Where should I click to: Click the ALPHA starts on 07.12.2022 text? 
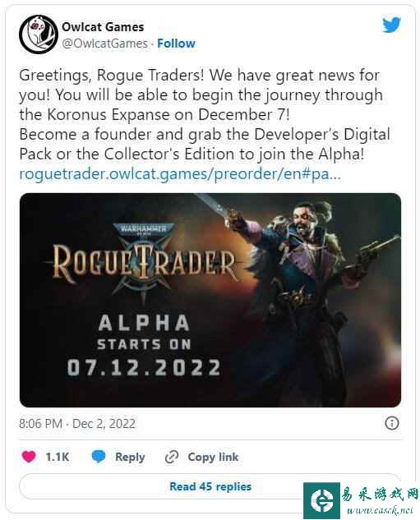pos(144,346)
